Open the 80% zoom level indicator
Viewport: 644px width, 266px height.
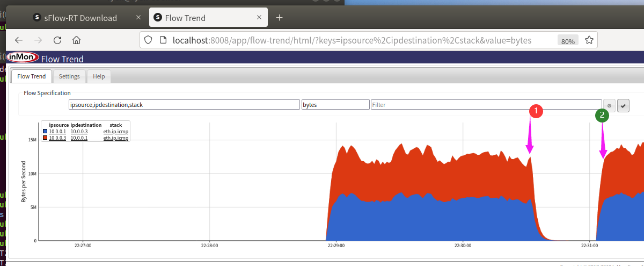click(567, 41)
